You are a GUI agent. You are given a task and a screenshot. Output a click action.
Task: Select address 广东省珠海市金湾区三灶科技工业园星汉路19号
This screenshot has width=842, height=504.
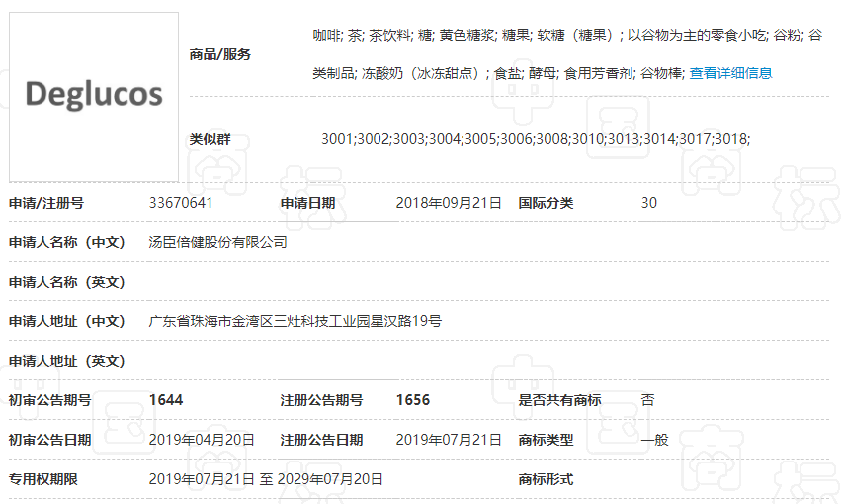click(x=295, y=321)
